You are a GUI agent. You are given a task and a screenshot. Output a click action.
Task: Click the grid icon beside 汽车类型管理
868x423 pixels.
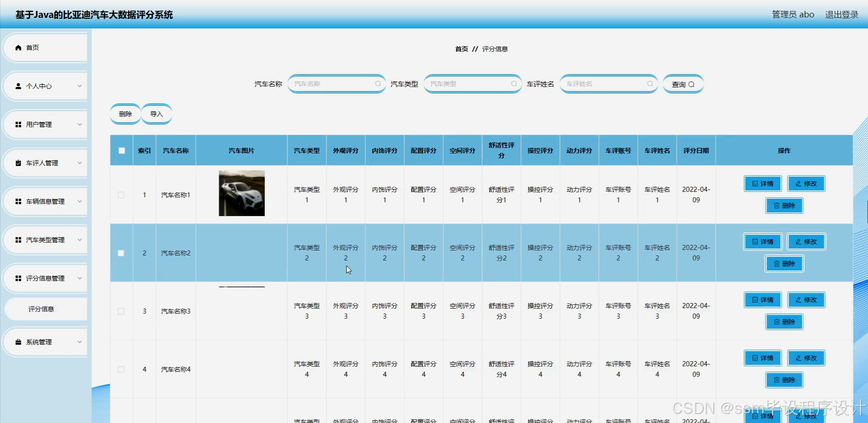(18, 240)
